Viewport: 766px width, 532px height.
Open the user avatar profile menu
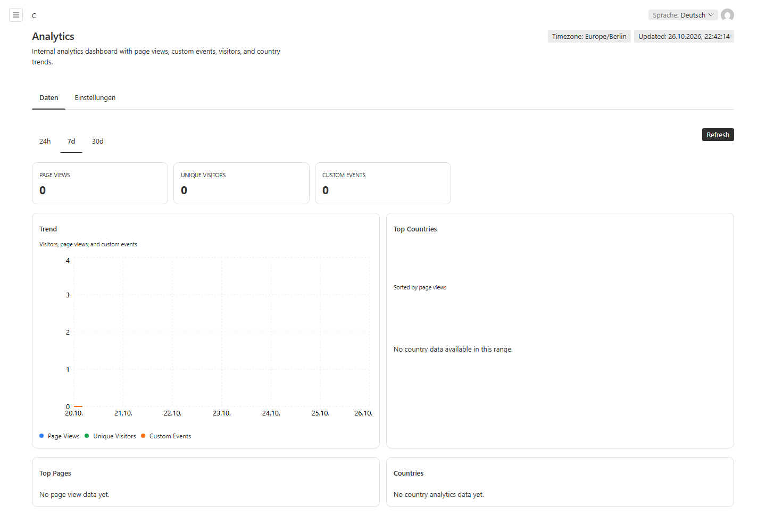(727, 15)
